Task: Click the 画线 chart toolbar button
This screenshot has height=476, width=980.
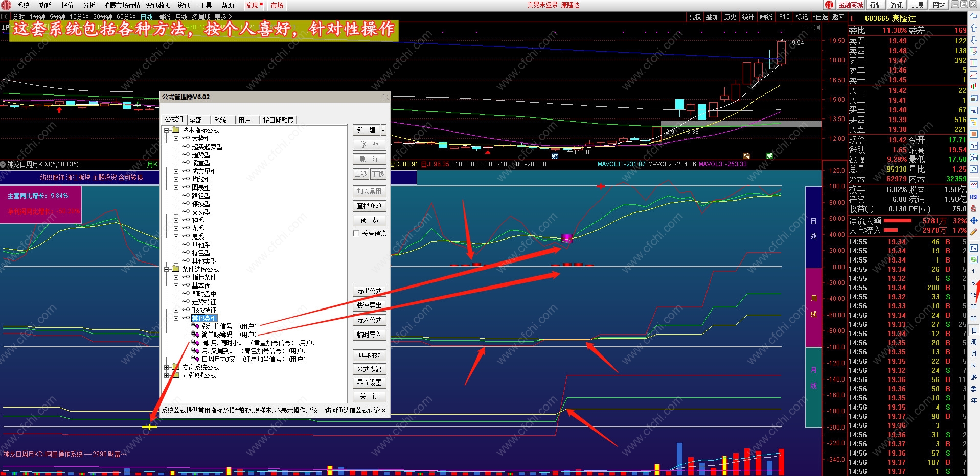Action: (x=766, y=17)
